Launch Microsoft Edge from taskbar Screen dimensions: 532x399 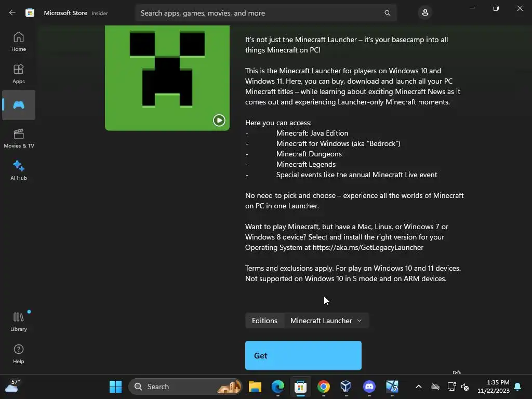click(278, 387)
